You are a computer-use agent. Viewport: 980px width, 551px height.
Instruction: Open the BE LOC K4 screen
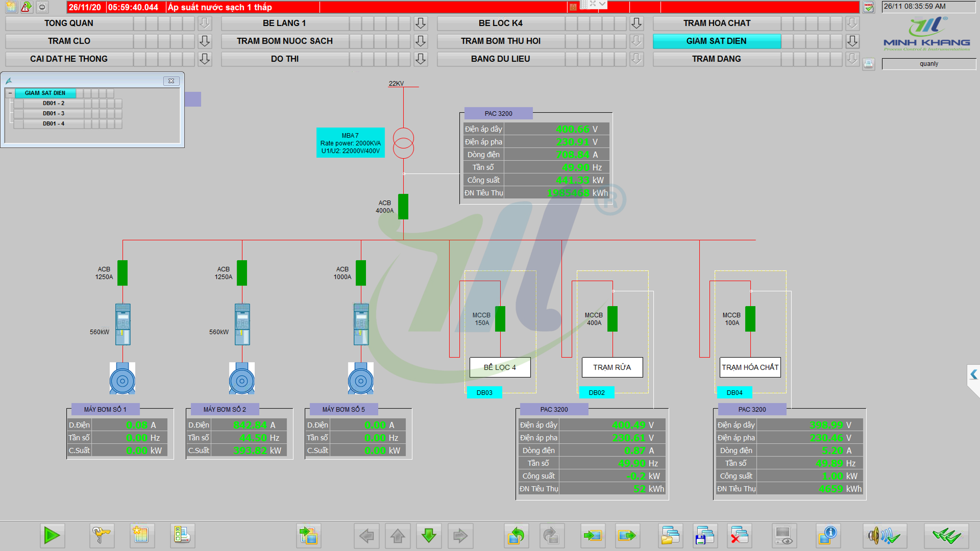pos(500,23)
